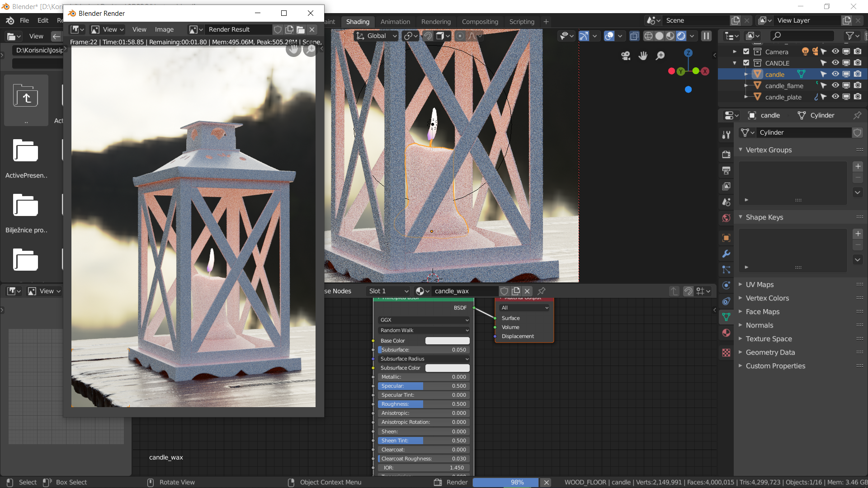The image size is (868, 488).
Task: Toggle X-ray in the viewport header
Action: pyautogui.click(x=634, y=36)
